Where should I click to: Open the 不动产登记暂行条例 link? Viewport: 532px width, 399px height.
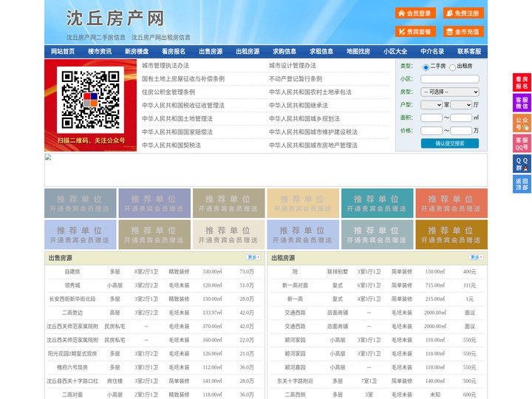[x=296, y=79]
